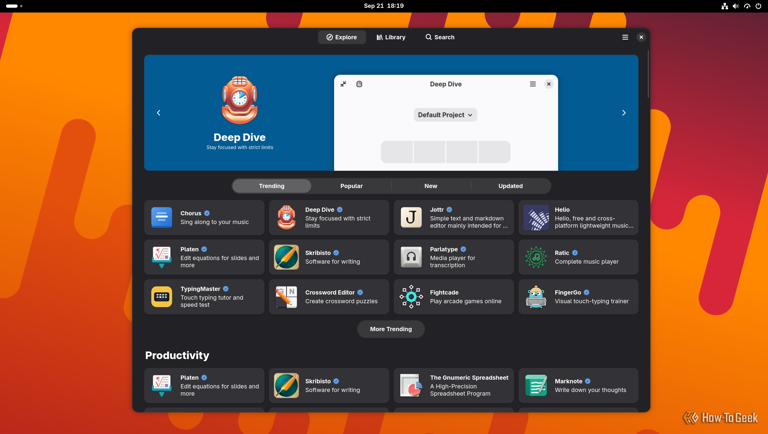Select the Popular filter
Image resolution: width=768 pixels, height=434 pixels.
(x=351, y=186)
